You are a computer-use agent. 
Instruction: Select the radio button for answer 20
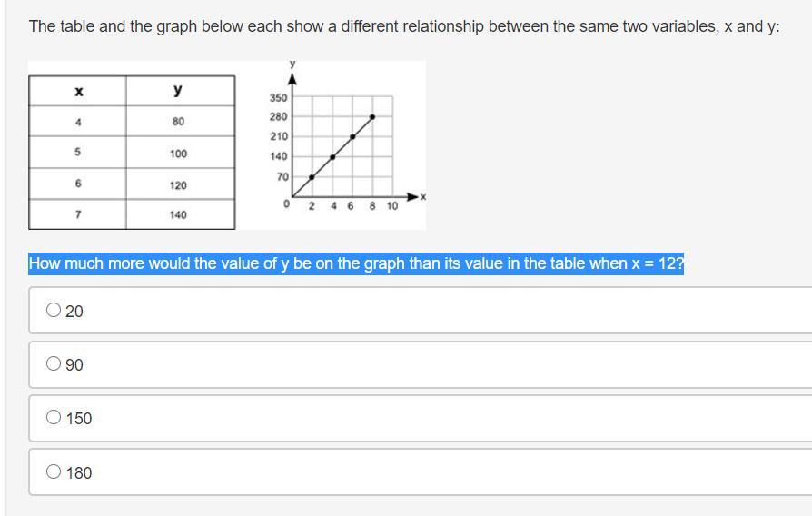pyautogui.click(x=54, y=311)
